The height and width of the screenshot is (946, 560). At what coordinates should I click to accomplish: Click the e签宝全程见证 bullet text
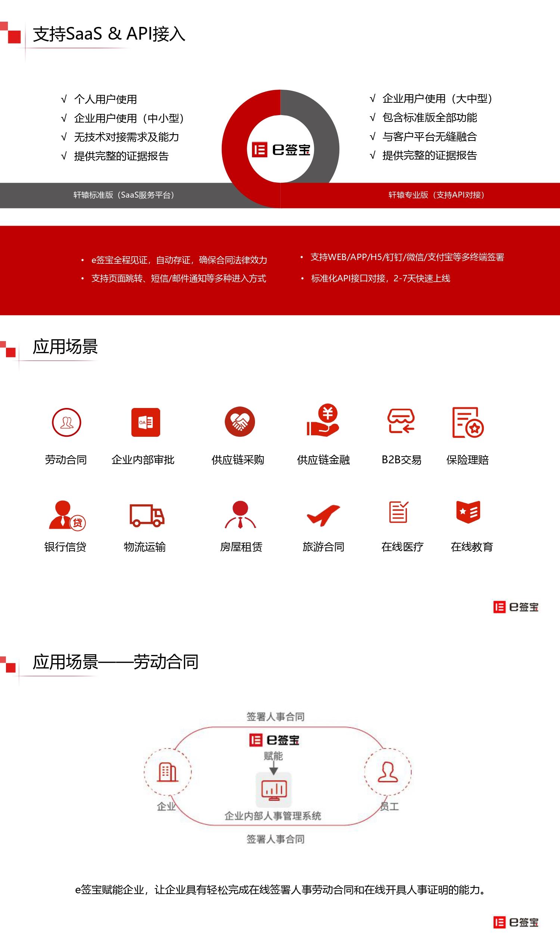click(x=179, y=260)
